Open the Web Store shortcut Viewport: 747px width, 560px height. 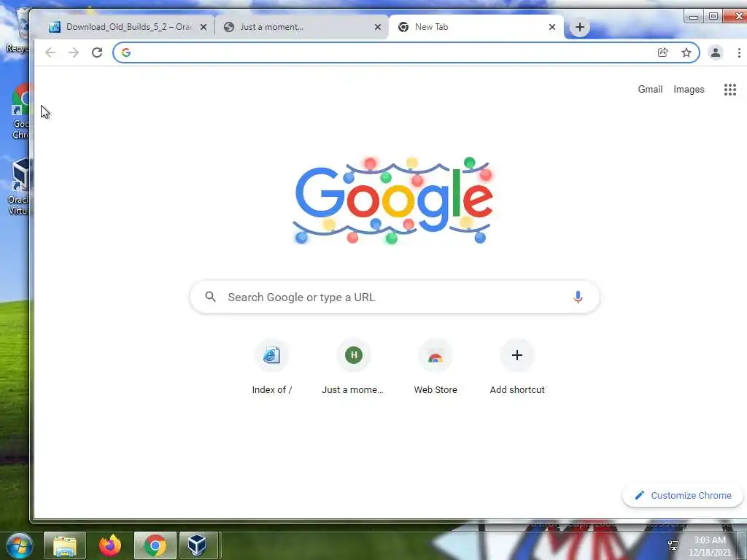pyautogui.click(x=436, y=367)
